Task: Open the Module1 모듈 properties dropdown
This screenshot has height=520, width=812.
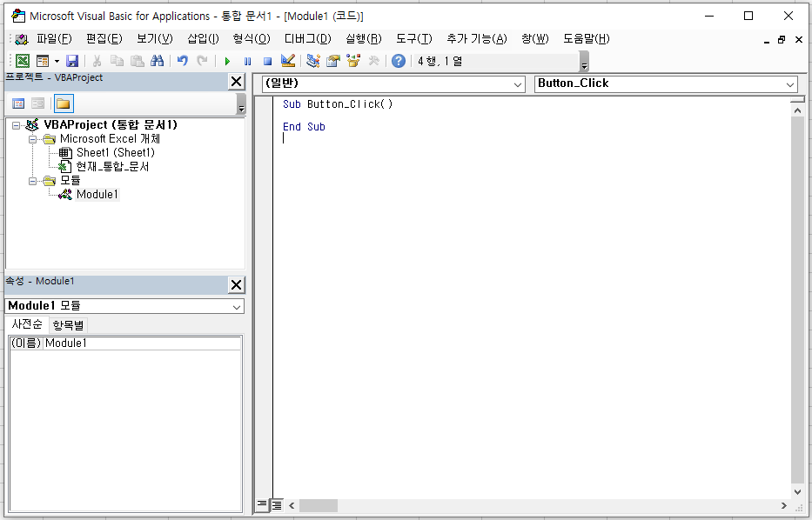Action: click(237, 307)
